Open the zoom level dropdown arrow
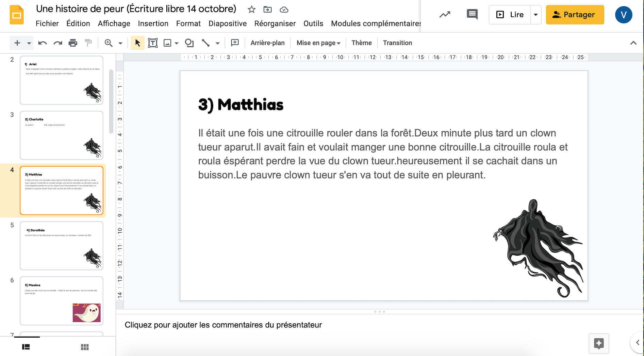644x356 pixels. 120,43
